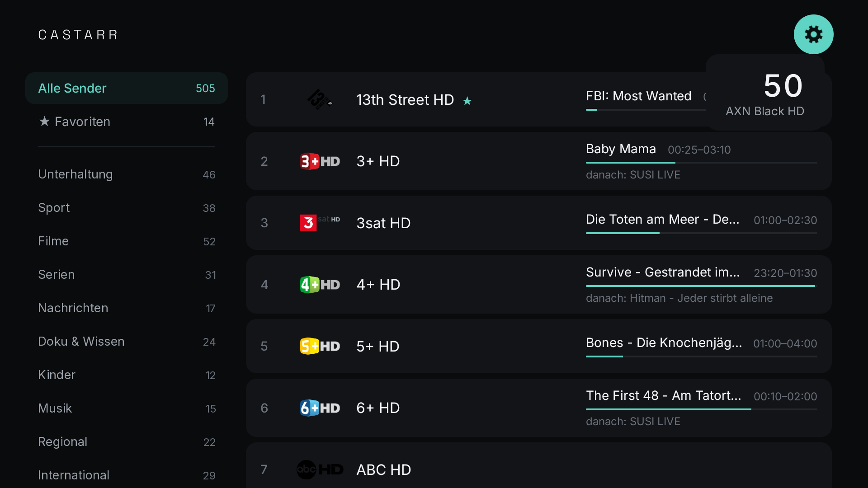This screenshot has width=868, height=488.
Task: Click the AXN Black HD channel 50 overlay
Action: point(765,93)
